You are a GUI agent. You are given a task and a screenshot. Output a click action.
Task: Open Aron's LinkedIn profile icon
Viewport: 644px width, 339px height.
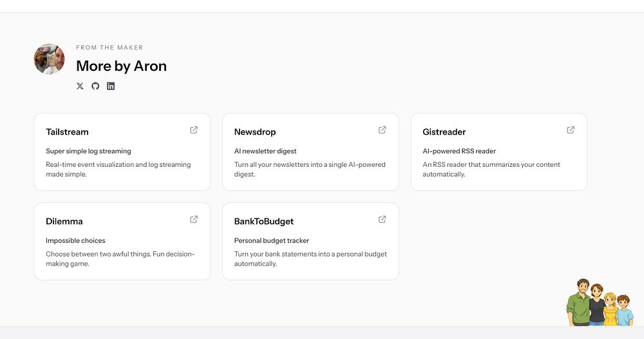(111, 86)
